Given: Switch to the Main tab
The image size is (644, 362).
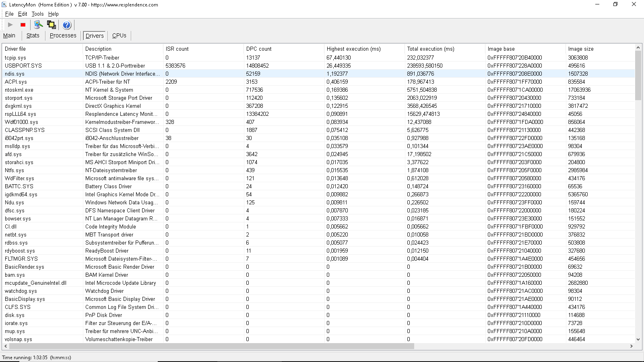Looking at the screenshot, I should click(9, 35).
